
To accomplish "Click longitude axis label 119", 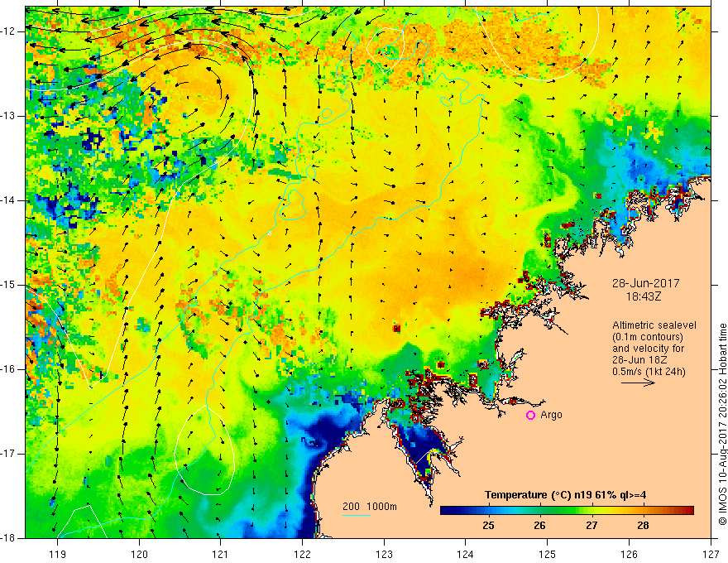I will tap(58, 554).
